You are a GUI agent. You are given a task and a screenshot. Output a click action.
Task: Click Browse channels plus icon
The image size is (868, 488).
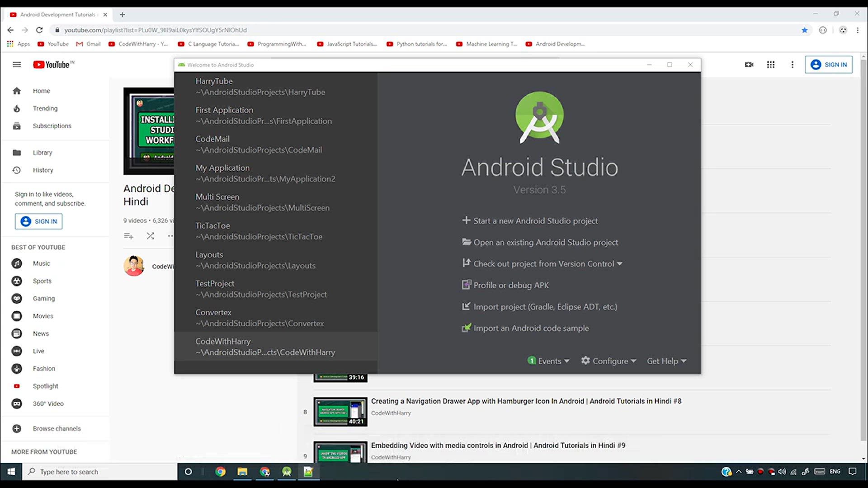point(17,429)
